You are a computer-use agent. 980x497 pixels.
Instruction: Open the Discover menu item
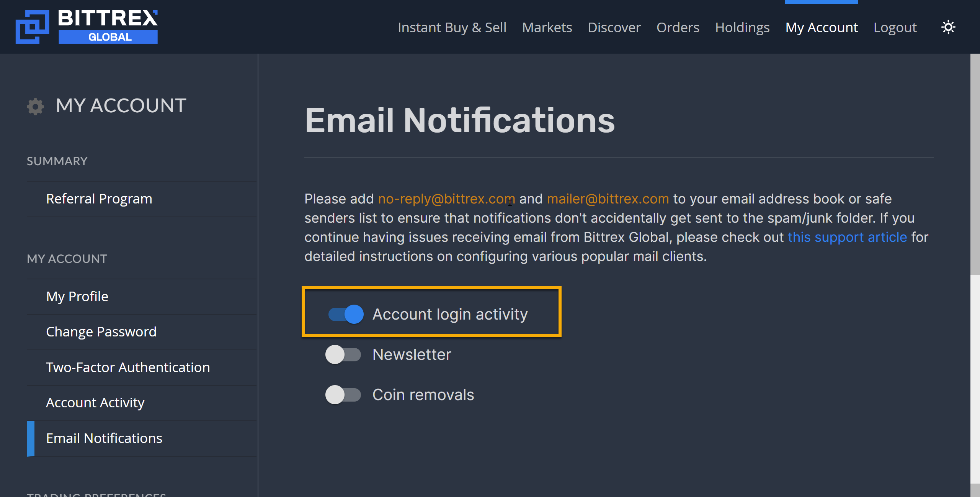click(614, 28)
